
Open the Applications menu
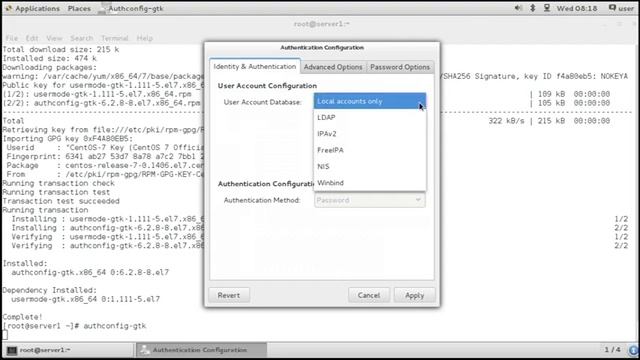(x=33, y=8)
